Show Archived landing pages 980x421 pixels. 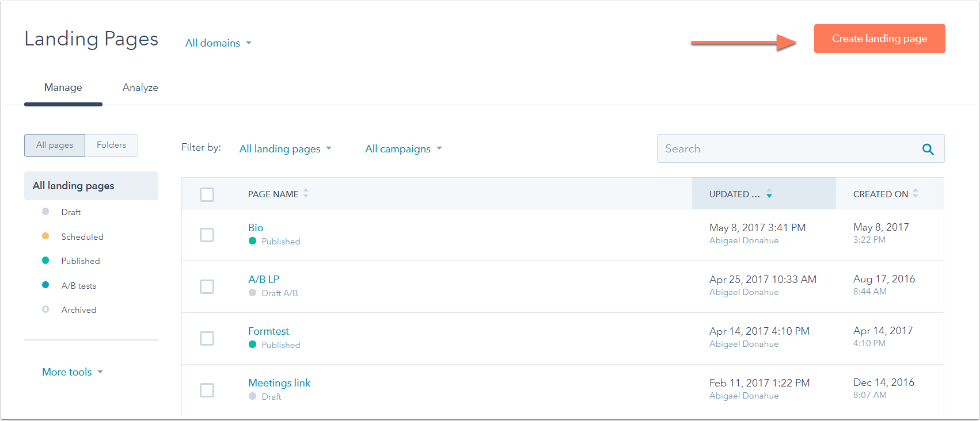click(78, 310)
